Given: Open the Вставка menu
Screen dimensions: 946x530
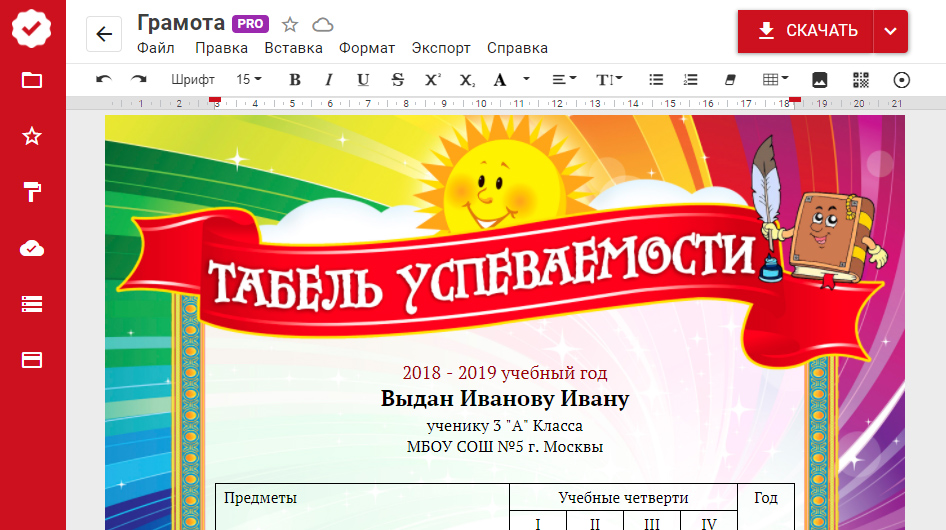Looking at the screenshot, I should [293, 48].
